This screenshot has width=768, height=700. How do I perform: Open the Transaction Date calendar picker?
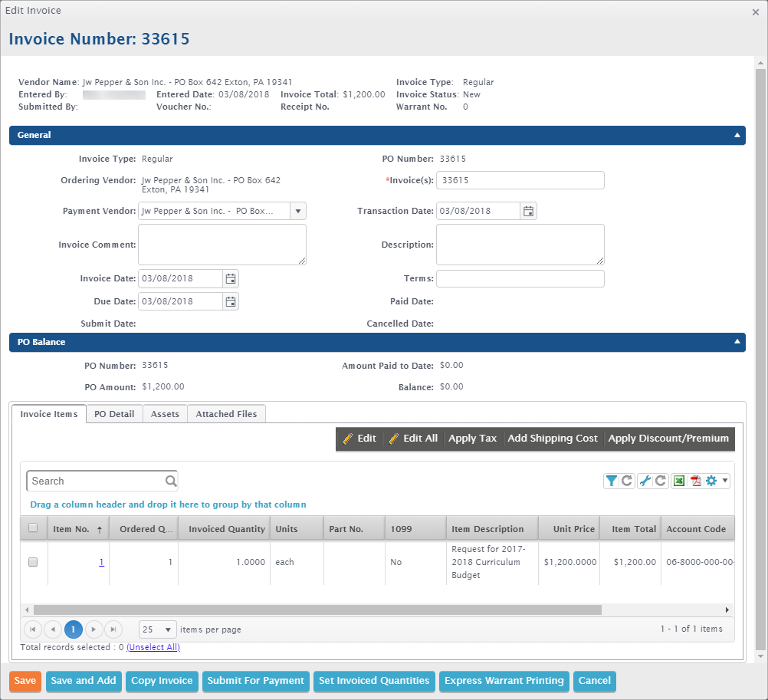click(529, 211)
